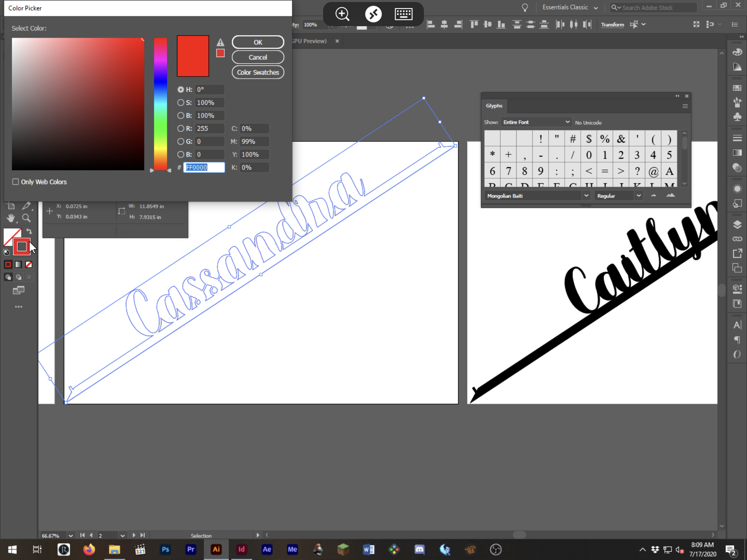Select the Hand tool in the toolbar
Image resolution: width=747 pixels, height=560 pixels.
11,218
